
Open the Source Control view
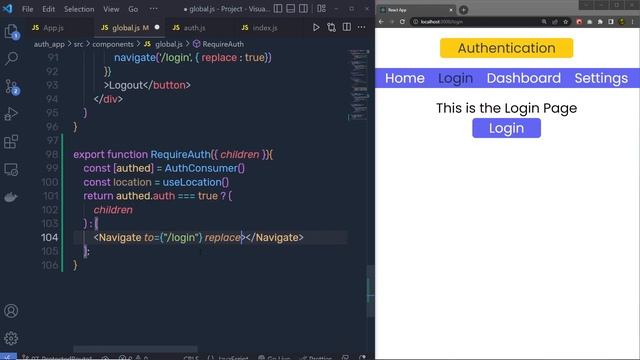(11, 87)
